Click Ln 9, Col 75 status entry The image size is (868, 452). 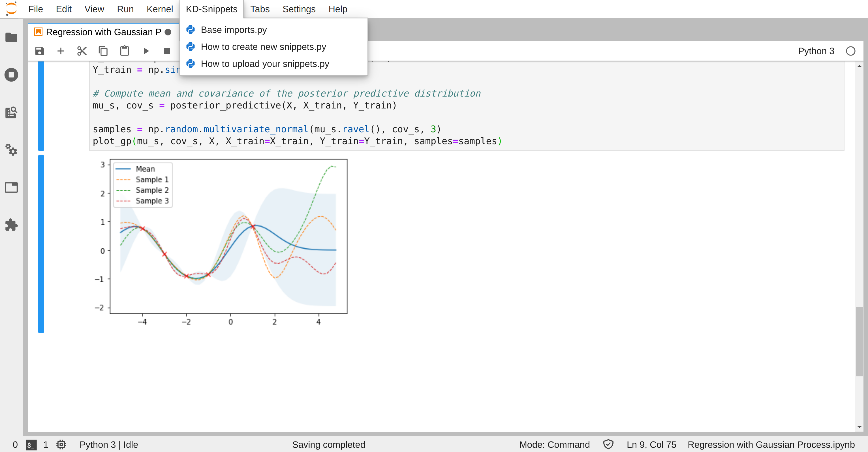pyautogui.click(x=651, y=445)
